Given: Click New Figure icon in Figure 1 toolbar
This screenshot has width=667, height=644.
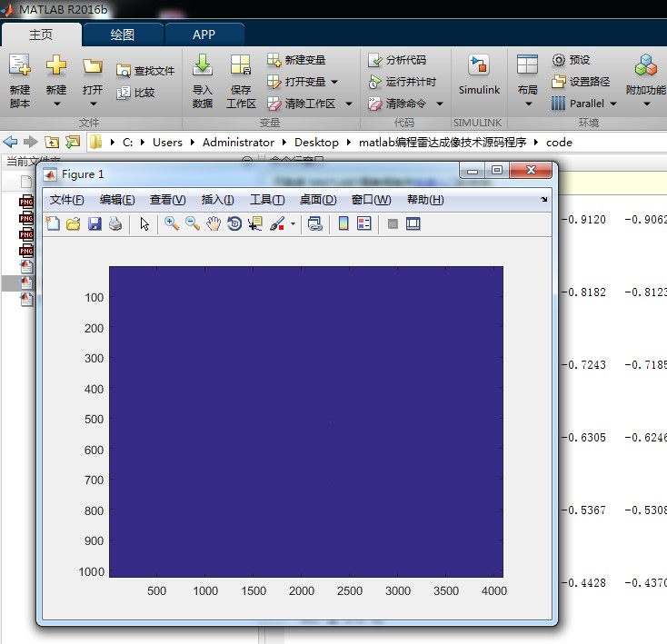Looking at the screenshot, I should (53, 223).
